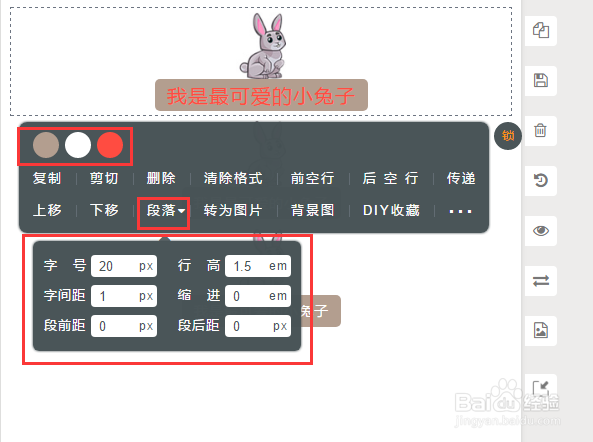The height and width of the screenshot is (442, 593).
Task: Open the 段落 dropdown
Action: 166,211
